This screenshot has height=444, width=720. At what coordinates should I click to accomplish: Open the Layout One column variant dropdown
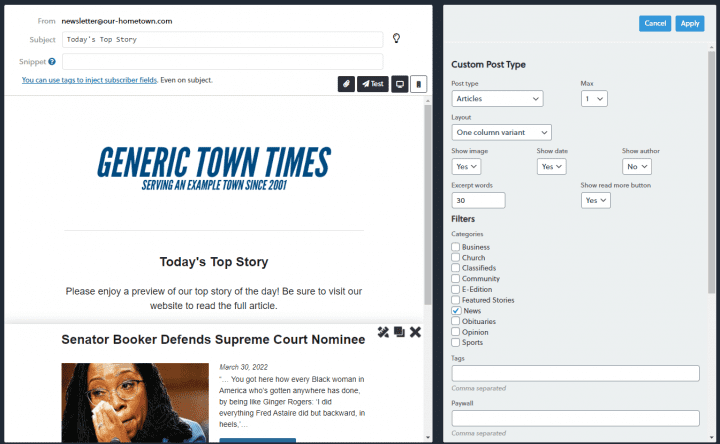click(x=501, y=132)
